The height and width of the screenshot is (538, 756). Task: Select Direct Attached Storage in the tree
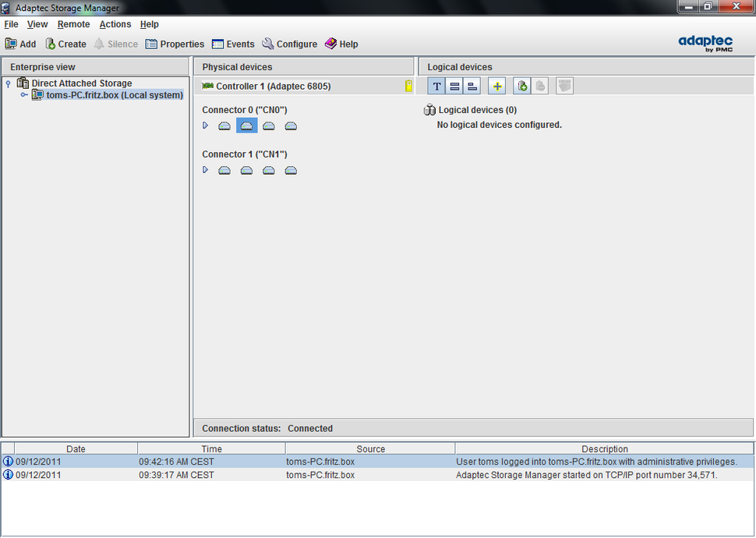click(82, 83)
